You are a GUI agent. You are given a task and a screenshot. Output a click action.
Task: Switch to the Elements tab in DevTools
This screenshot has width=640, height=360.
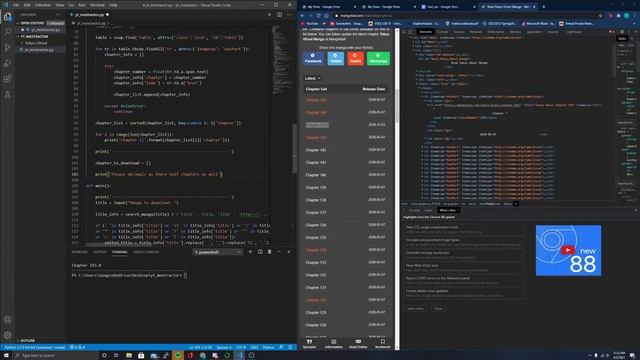(x=425, y=32)
